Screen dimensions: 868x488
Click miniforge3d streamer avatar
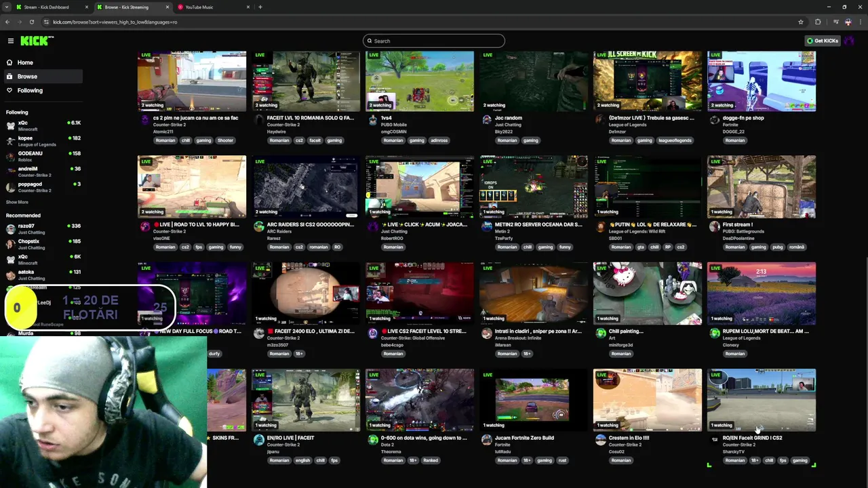tap(600, 333)
